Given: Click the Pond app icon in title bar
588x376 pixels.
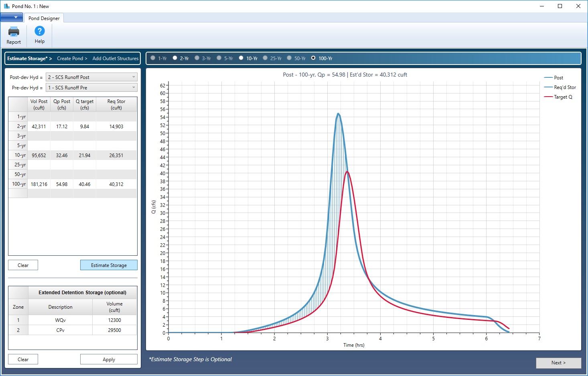Looking at the screenshot, I should pyautogui.click(x=6, y=6).
